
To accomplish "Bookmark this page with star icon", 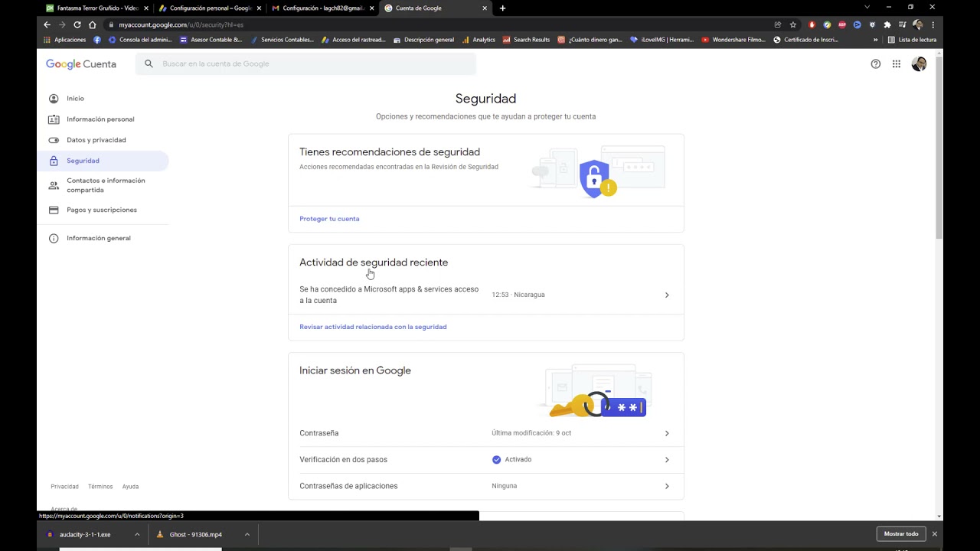I will point(793,24).
